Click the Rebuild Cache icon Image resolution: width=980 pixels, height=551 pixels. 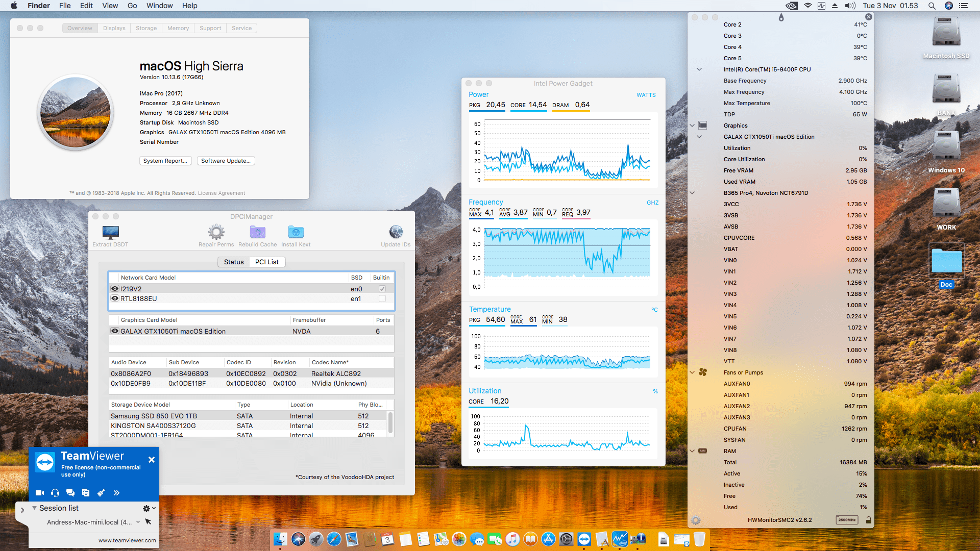pyautogui.click(x=257, y=232)
